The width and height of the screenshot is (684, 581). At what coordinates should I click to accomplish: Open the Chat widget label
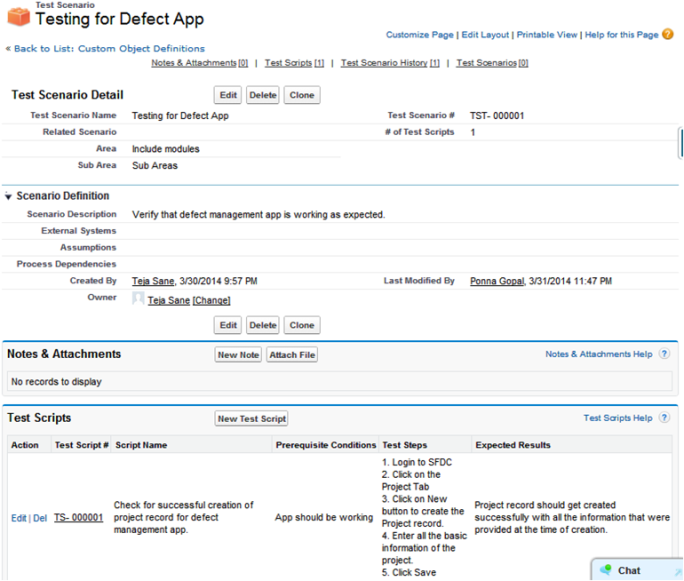629,570
